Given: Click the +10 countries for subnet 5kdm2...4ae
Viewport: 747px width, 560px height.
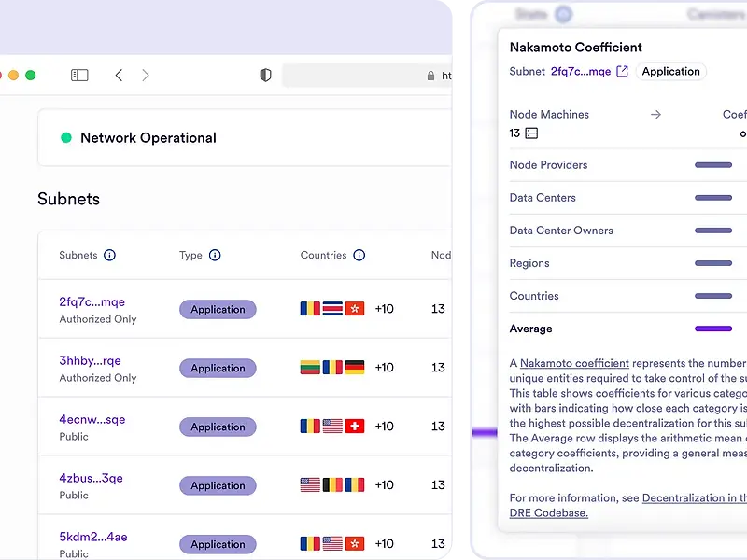Looking at the screenshot, I should pyautogui.click(x=384, y=543).
